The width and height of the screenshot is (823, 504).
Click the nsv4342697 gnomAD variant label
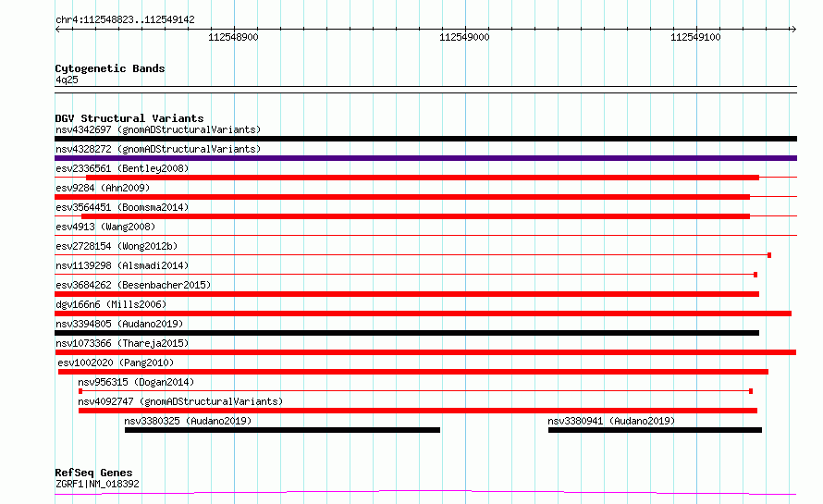pos(158,129)
